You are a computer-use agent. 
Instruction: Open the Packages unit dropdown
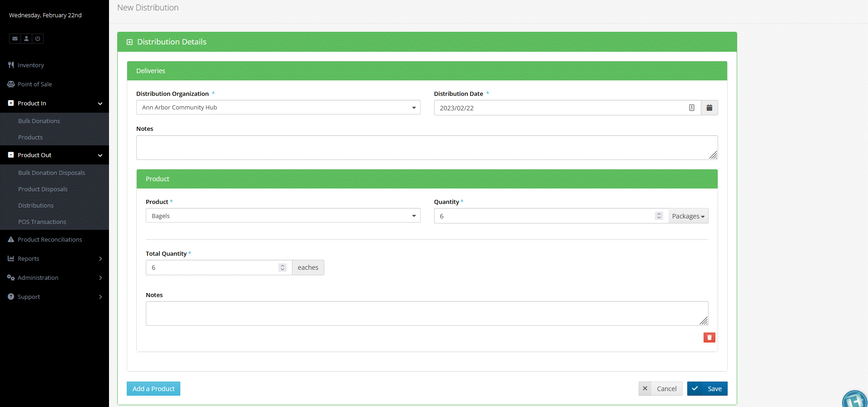click(688, 216)
